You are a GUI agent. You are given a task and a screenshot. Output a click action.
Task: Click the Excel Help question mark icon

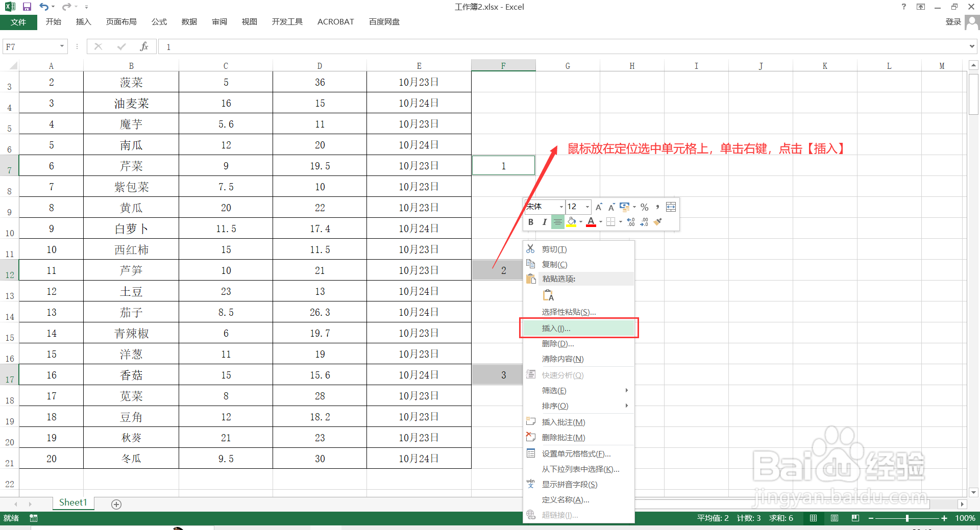pos(904,7)
